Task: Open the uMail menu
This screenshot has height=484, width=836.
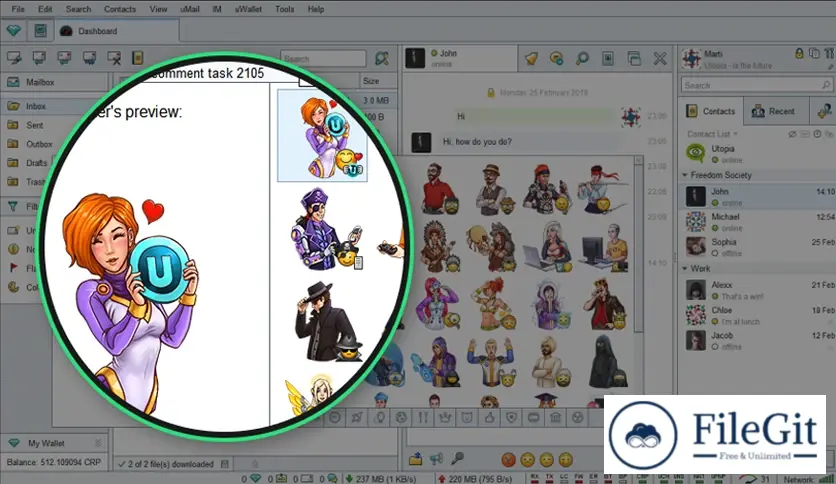Action: [189, 9]
